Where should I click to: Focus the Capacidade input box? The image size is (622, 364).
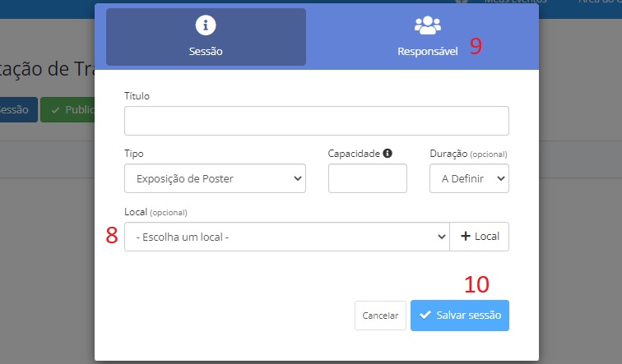[x=367, y=178]
